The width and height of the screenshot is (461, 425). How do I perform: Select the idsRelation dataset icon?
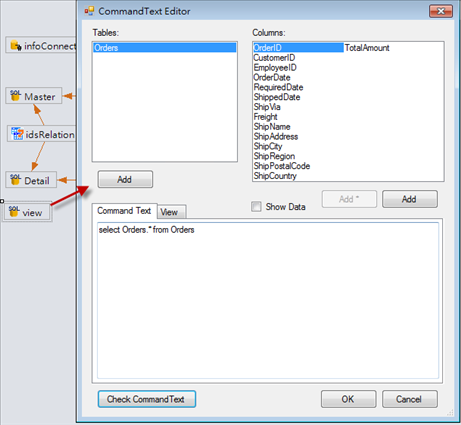tap(17, 134)
